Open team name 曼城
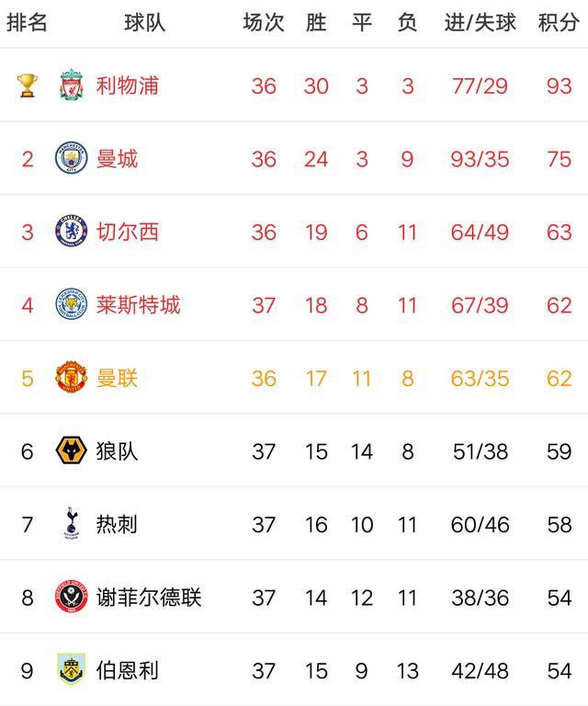588x706 pixels. (117, 159)
